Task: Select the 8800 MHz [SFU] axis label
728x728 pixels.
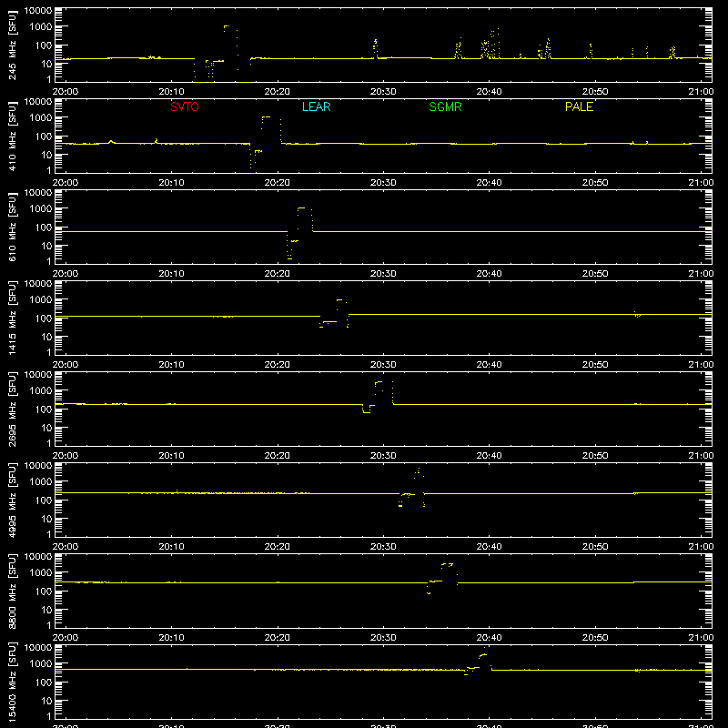Action: [12, 591]
